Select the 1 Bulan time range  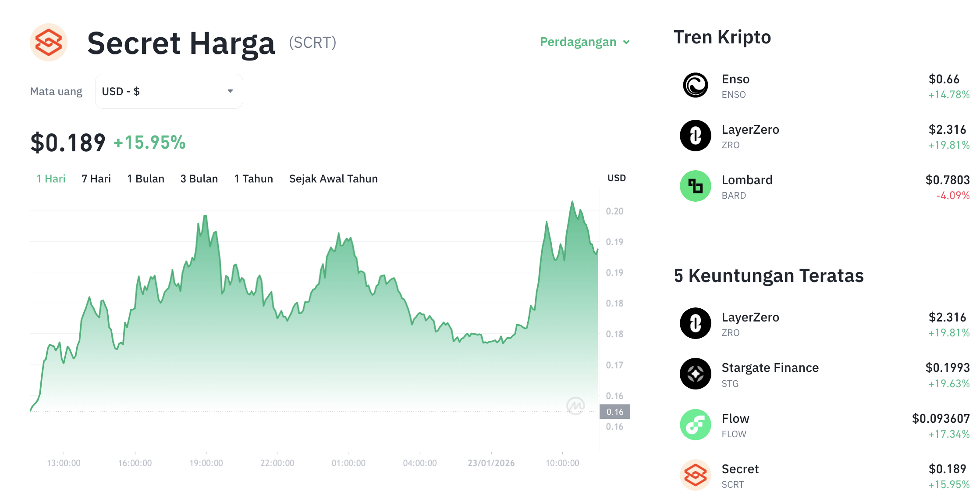(x=146, y=179)
